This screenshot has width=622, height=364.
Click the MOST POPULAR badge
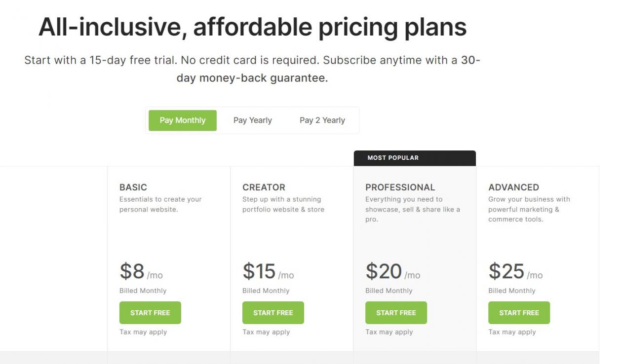click(x=393, y=158)
